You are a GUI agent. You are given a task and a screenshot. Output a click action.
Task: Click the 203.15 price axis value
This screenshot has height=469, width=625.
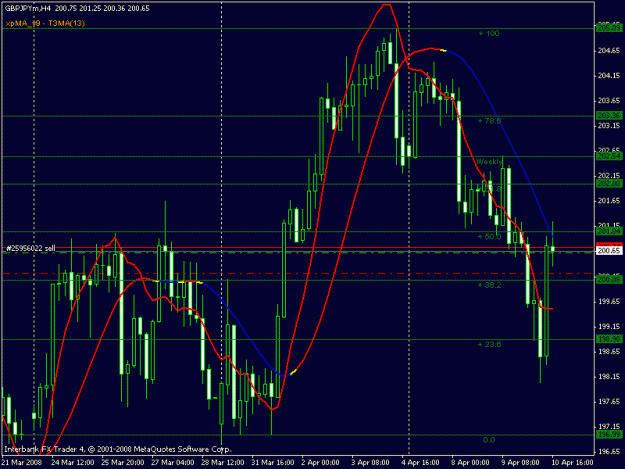[x=609, y=126]
